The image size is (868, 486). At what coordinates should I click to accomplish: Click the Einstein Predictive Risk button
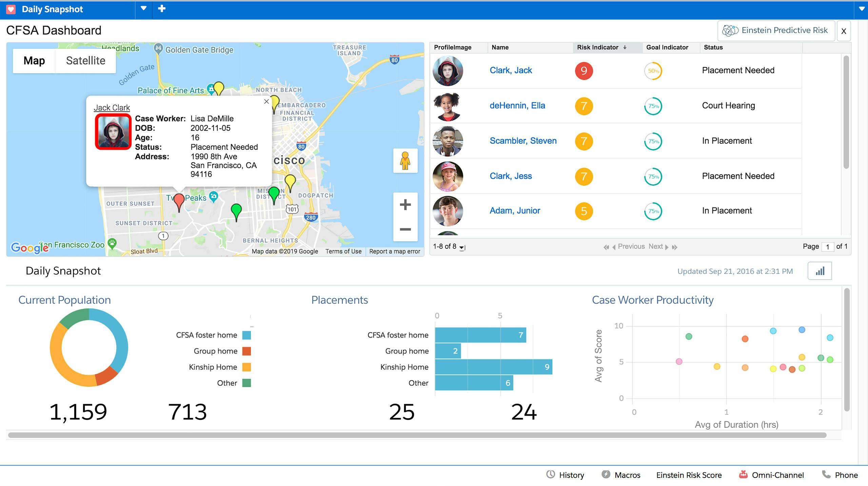(x=776, y=31)
